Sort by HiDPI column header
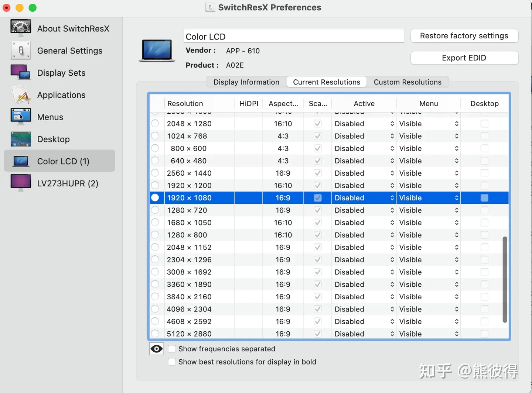The width and height of the screenshot is (532, 393). point(249,104)
